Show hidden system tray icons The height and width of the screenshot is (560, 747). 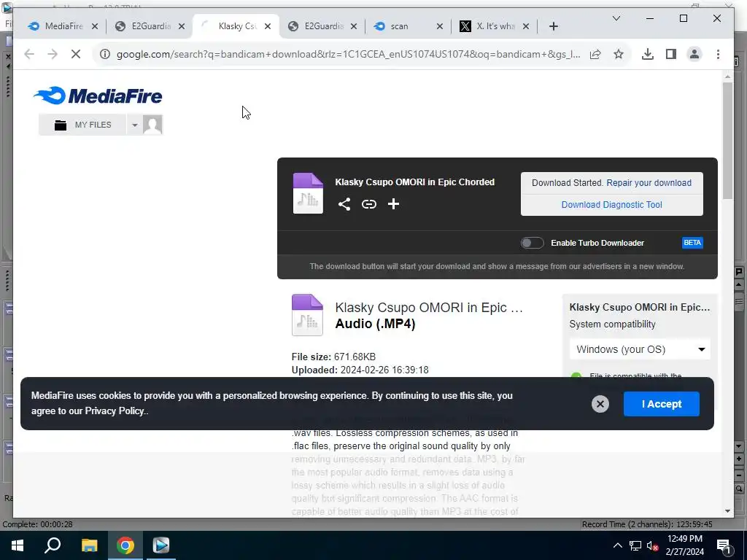[x=617, y=545]
